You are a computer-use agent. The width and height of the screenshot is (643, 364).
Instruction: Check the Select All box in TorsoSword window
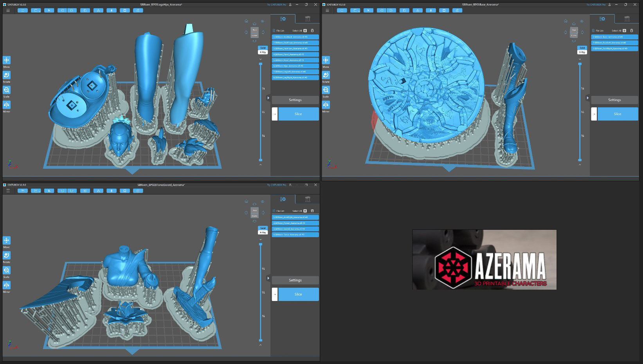click(305, 211)
